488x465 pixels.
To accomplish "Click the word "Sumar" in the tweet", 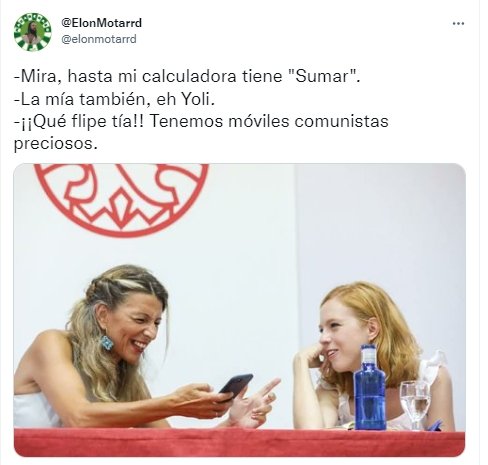I will [321, 76].
